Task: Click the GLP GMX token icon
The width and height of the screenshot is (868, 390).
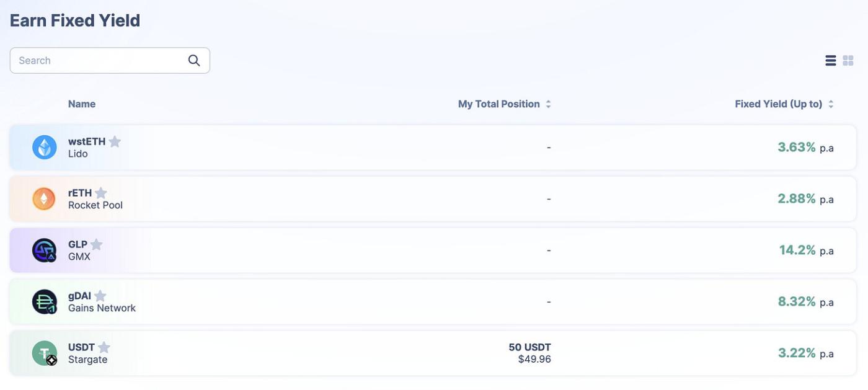Action: tap(44, 250)
